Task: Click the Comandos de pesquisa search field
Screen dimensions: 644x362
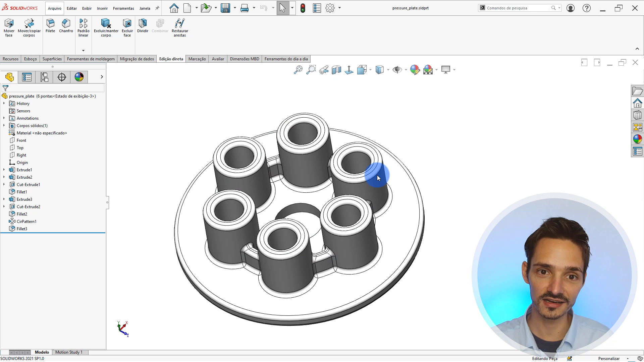Action: [x=517, y=8]
